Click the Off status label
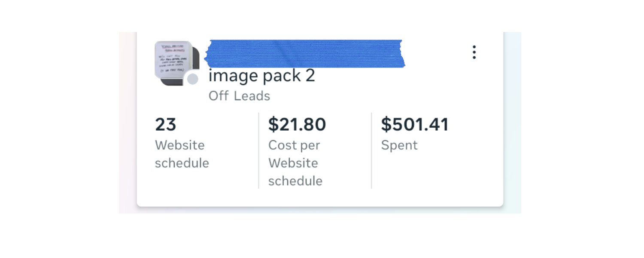 [219, 96]
